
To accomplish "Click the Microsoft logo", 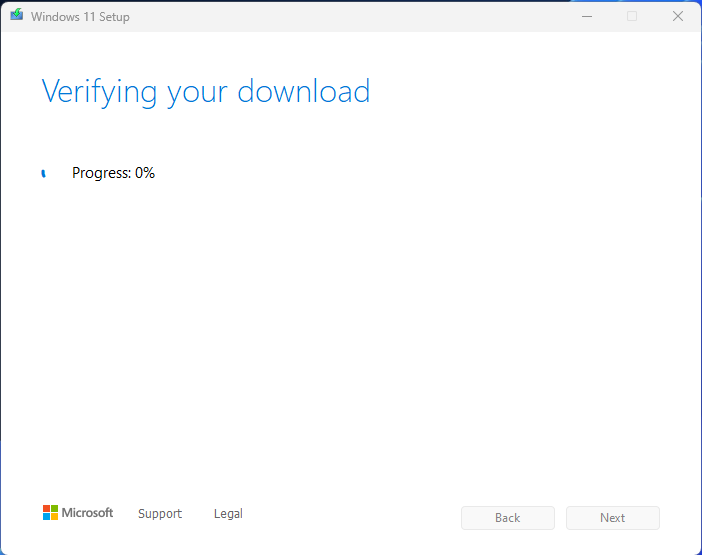I will 78,512.
